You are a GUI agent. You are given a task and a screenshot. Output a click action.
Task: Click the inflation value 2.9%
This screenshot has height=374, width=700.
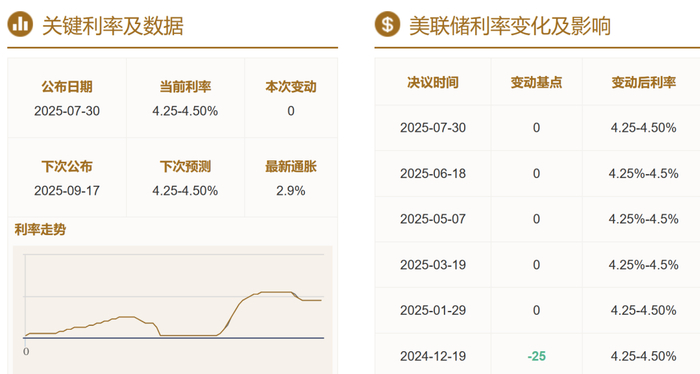291,191
